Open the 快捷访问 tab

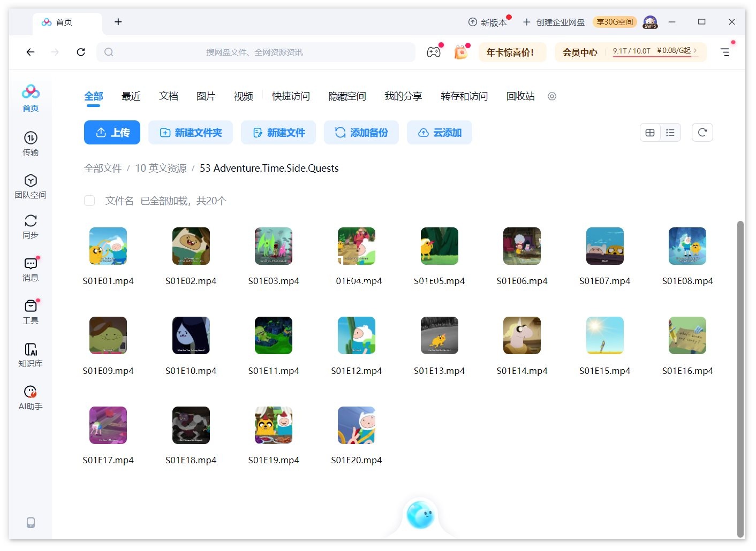click(x=291, y=96)
